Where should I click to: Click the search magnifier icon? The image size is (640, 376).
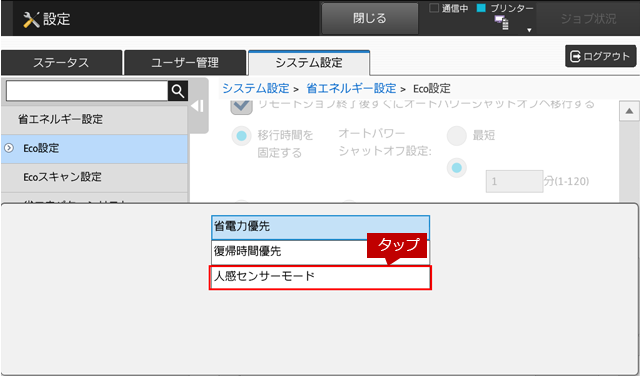(x=178, y=91)
